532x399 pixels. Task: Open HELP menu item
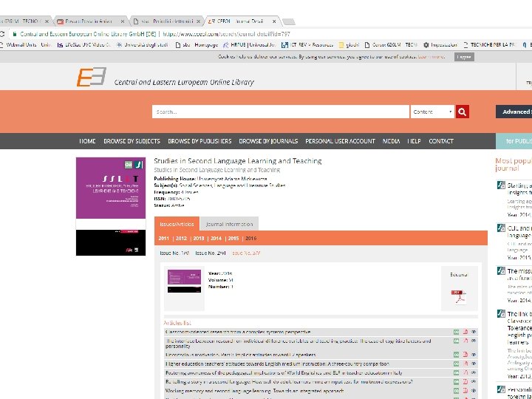pos(414,141)
